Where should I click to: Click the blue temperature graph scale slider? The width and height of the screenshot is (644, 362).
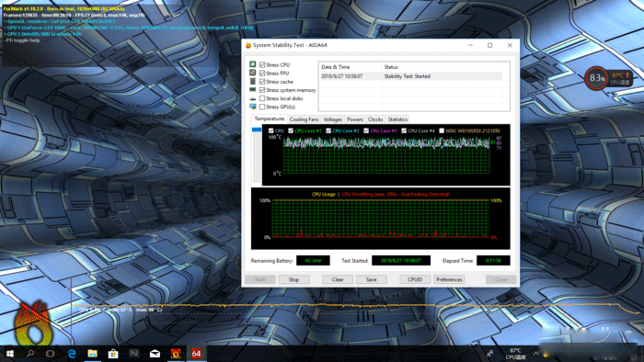tap(257, 130)
